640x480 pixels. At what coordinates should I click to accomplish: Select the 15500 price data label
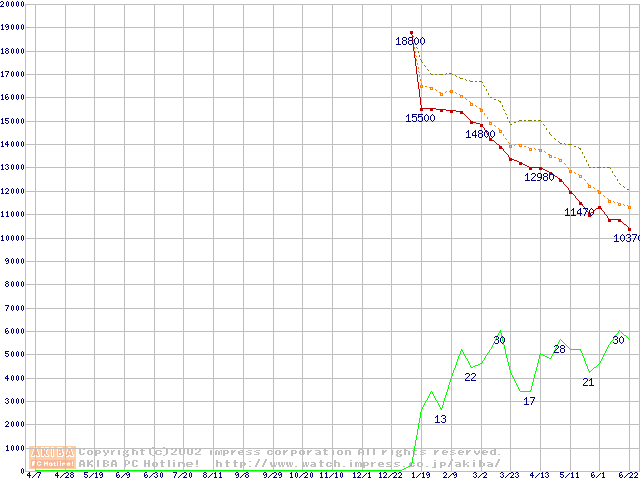[420, 118]
